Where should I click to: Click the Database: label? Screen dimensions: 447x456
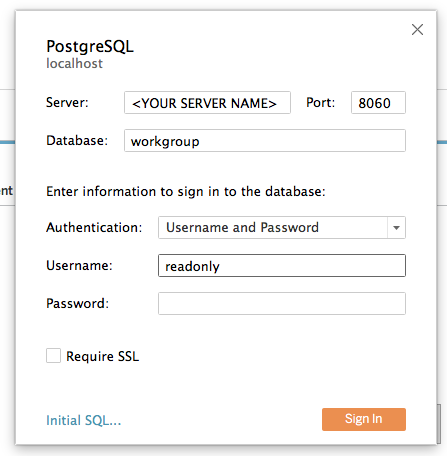(77, 140)
